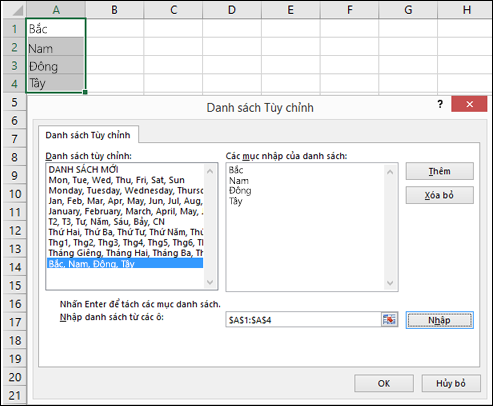
Task: Select column D header
Action: (232, 10)
